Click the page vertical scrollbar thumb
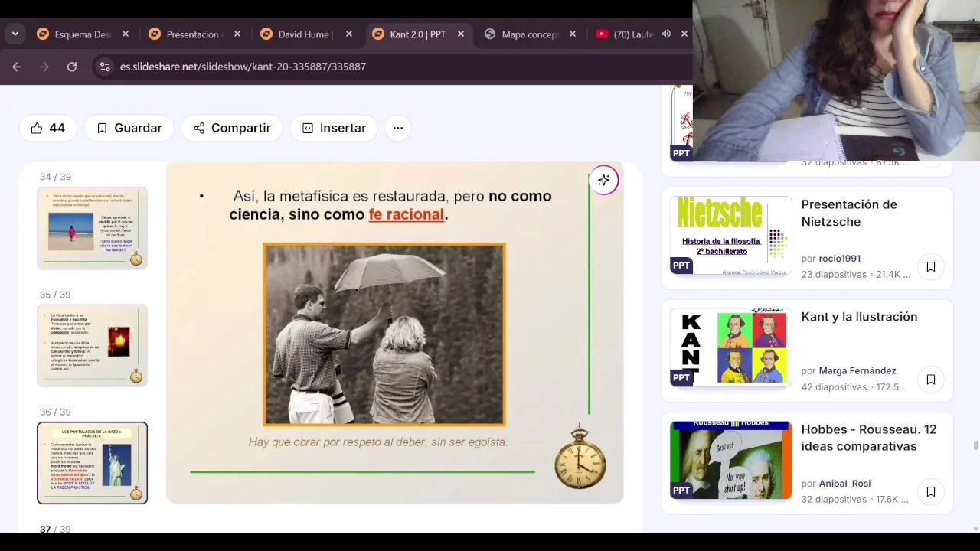This screenshot has height=551, width=980. point(975,446)
